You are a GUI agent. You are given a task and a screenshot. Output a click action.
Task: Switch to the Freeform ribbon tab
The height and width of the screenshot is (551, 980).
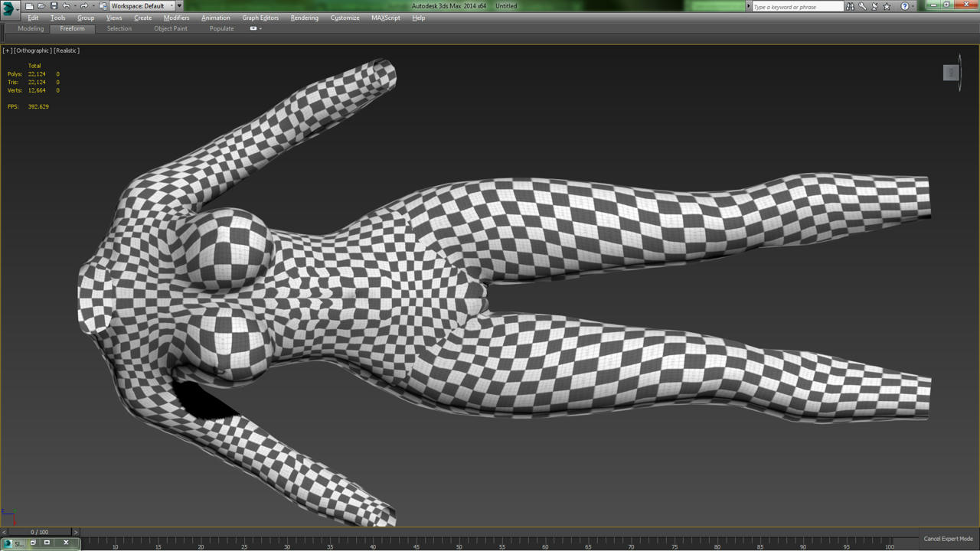73,28
